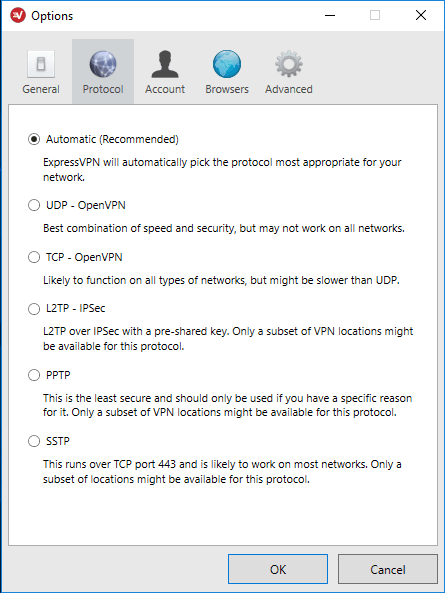Discard changes with the Cancel button
The height and width of the screenshot is (593, 445).
388,569
